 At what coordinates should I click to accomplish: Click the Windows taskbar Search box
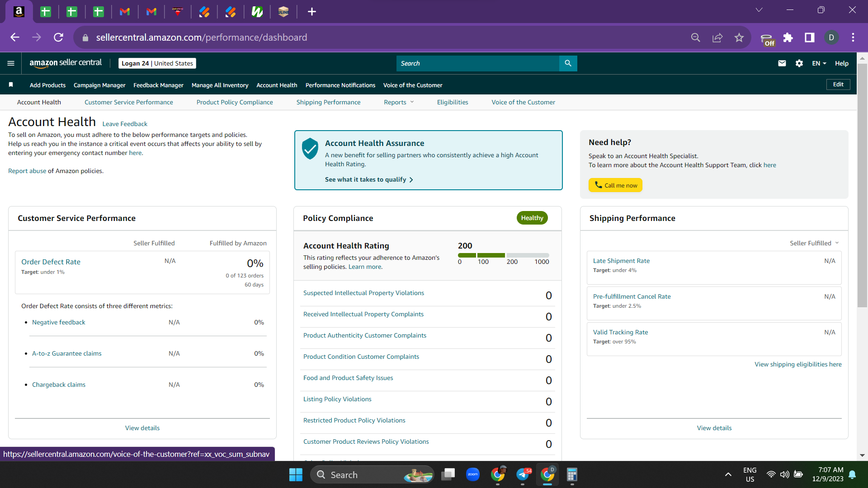point(372,474)
